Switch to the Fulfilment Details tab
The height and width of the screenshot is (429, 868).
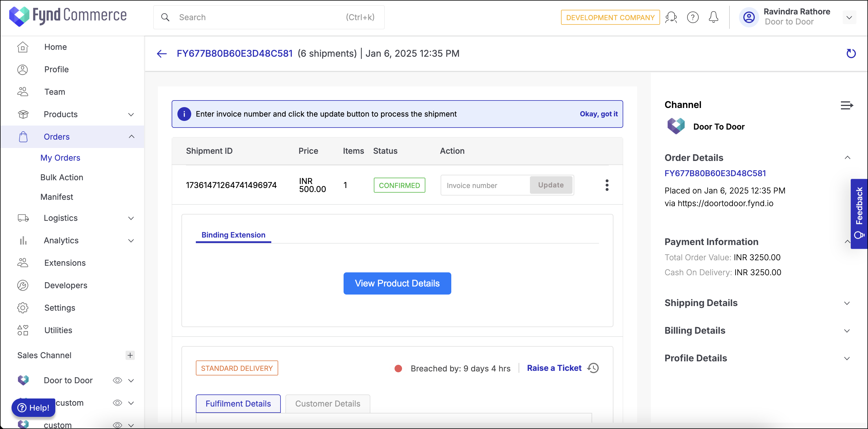point(238,404)
